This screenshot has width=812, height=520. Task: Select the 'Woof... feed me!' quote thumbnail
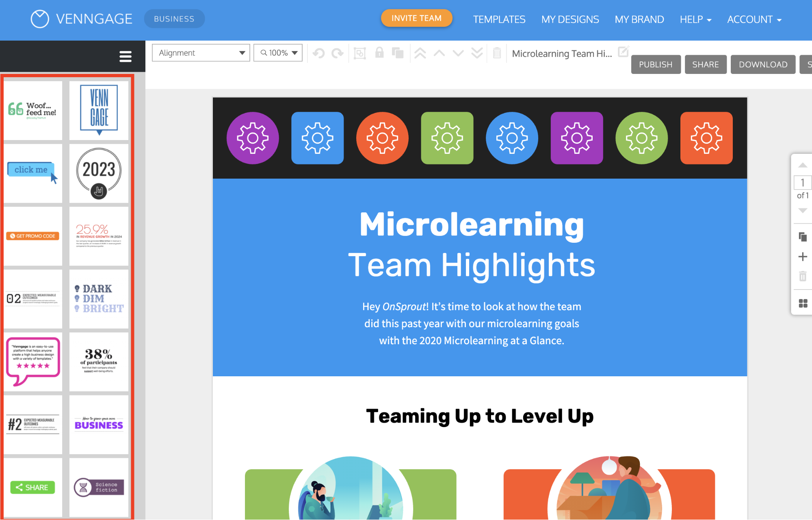click(x=33, y=110)
